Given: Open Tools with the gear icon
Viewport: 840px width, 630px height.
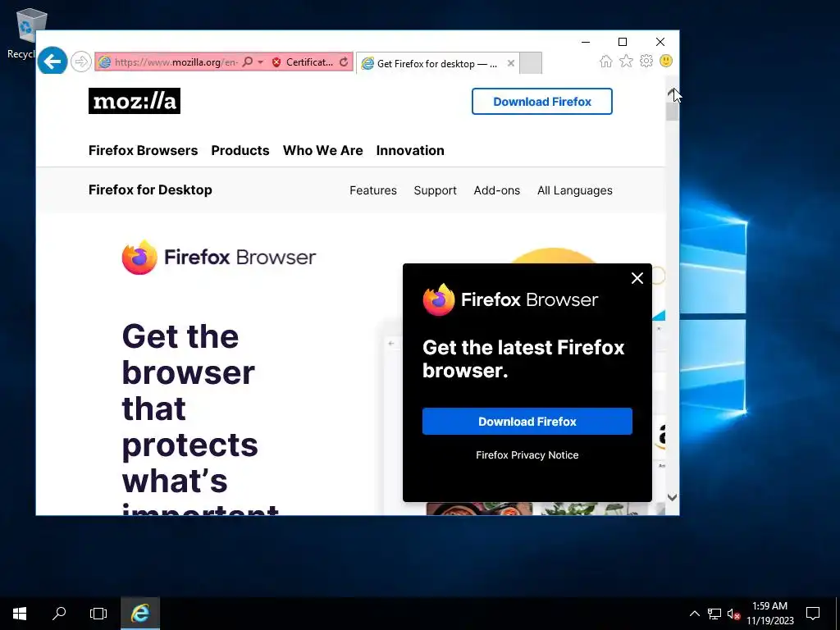Looking at the screenshot, I should coord(646,61).
